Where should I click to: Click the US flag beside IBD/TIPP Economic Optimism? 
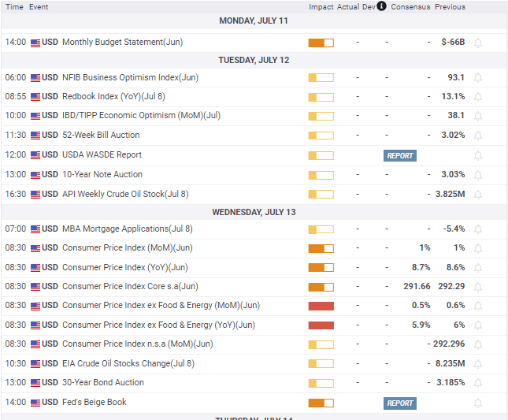tap(35, 116)
